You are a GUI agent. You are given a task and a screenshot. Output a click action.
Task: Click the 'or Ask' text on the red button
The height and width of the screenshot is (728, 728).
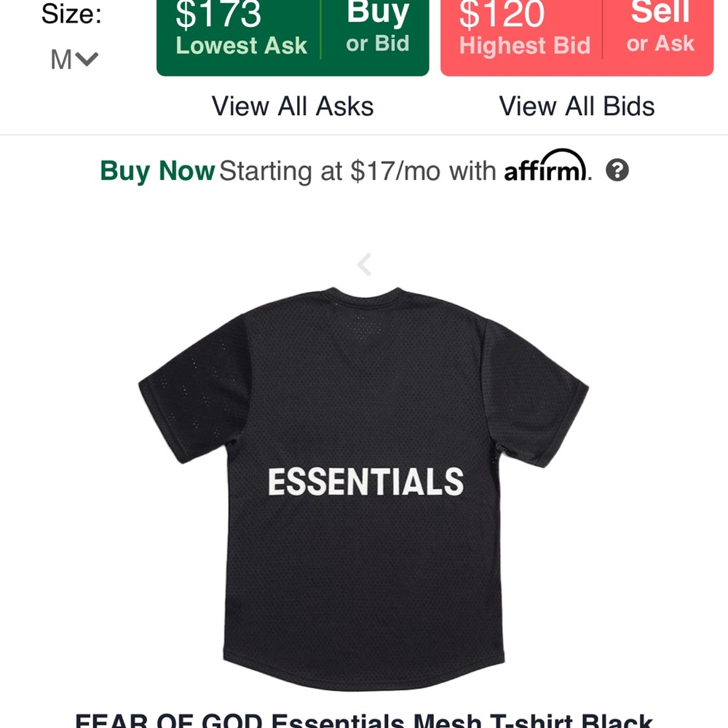coord(660,44)
